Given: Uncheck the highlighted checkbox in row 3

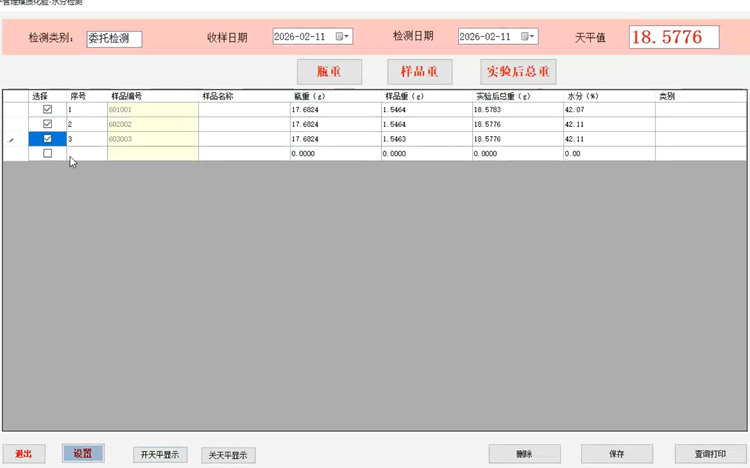Looking at the screenshot, I should coord(47,139).
